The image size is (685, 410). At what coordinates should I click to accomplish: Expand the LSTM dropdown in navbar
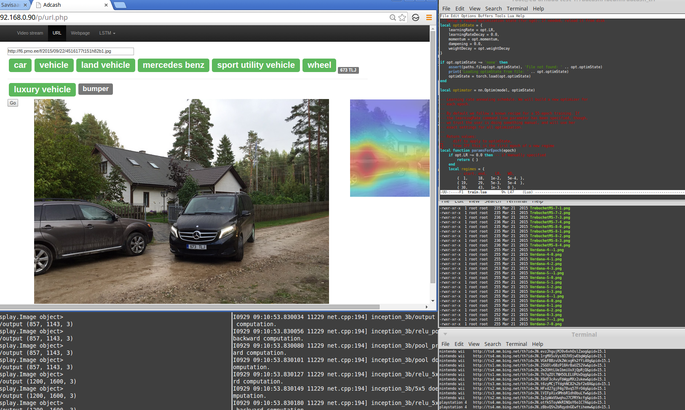(107, 33)
